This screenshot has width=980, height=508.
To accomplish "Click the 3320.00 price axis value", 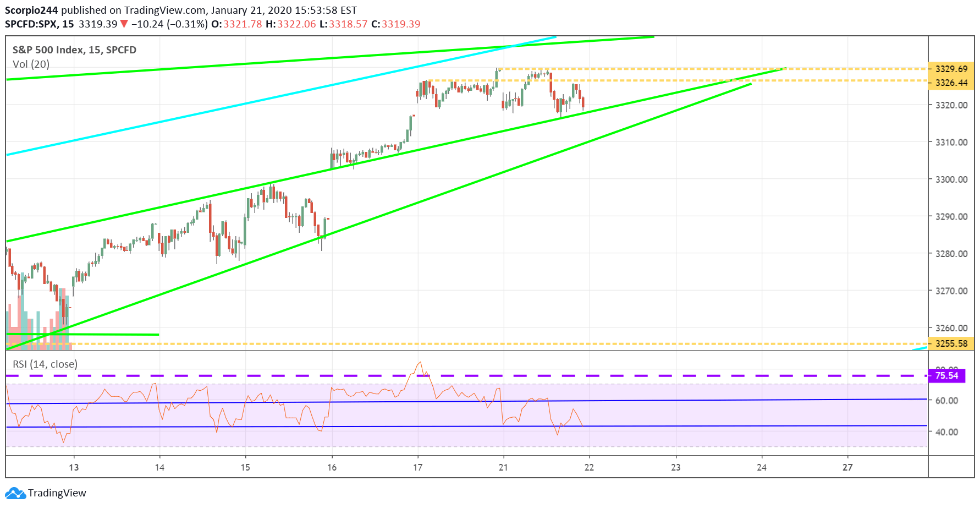I will 951,105.
